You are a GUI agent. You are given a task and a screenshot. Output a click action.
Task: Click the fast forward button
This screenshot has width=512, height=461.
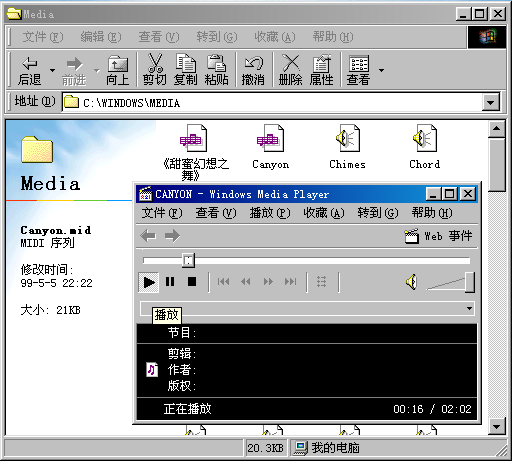pyautogui.click(x=268, y=282)
